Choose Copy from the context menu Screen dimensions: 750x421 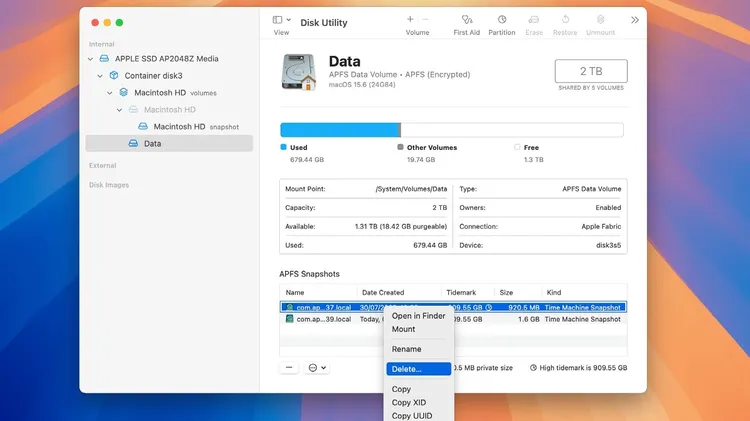pyautogui.click(x=419, y=389)
